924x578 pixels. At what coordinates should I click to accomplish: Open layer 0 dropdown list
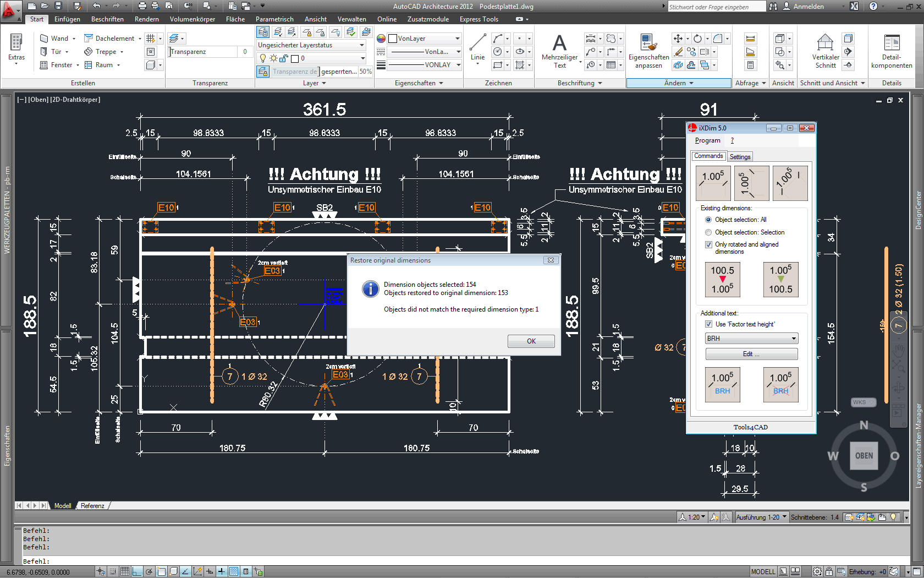(x=311, y=58)
